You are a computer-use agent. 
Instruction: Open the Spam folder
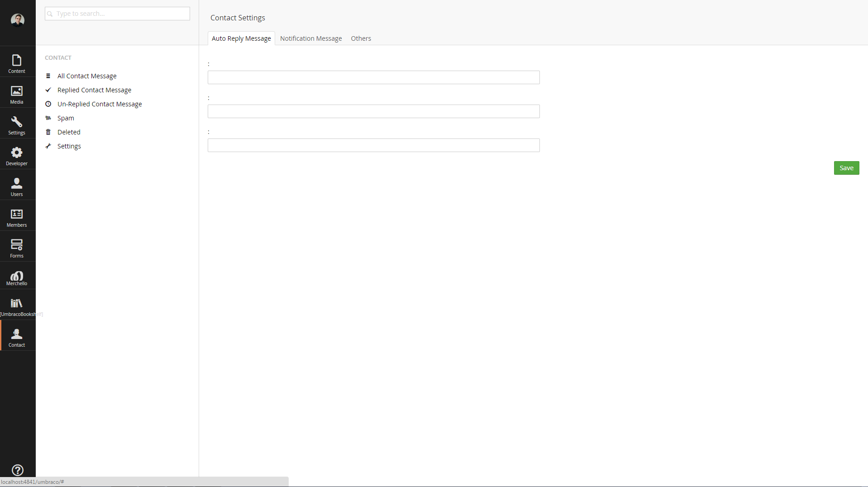66,118
